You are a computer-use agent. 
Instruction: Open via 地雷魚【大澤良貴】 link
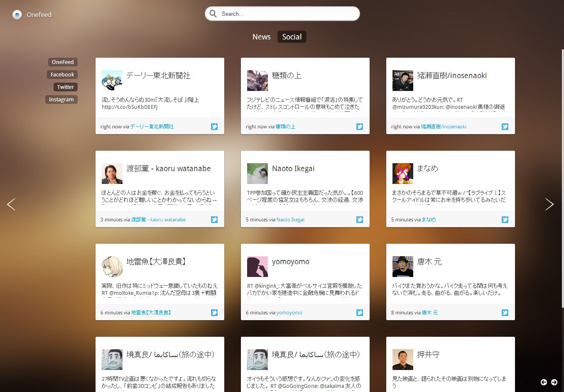point(151,313)
